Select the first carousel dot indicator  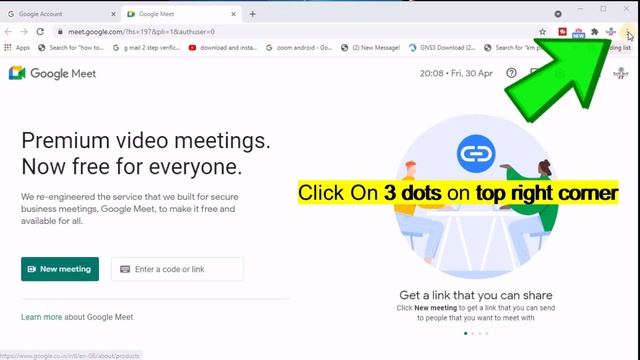[466, 333]
